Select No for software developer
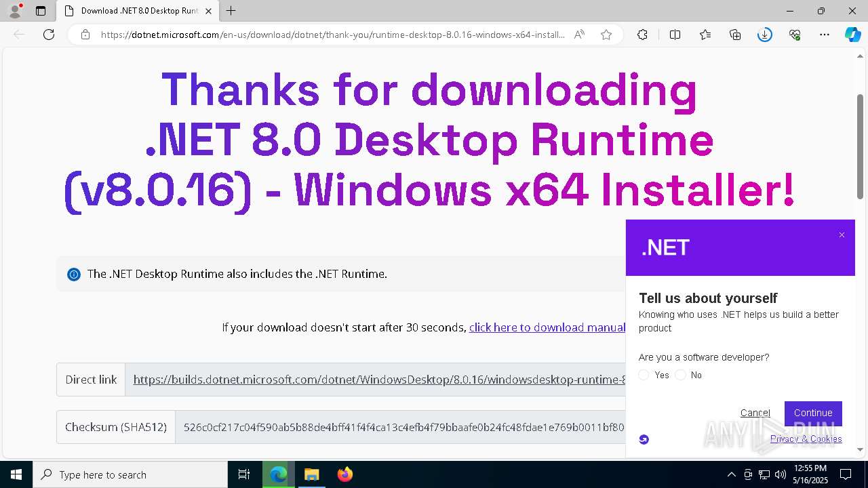This screenshot has height=488, width=868. [x=681, y=375]
